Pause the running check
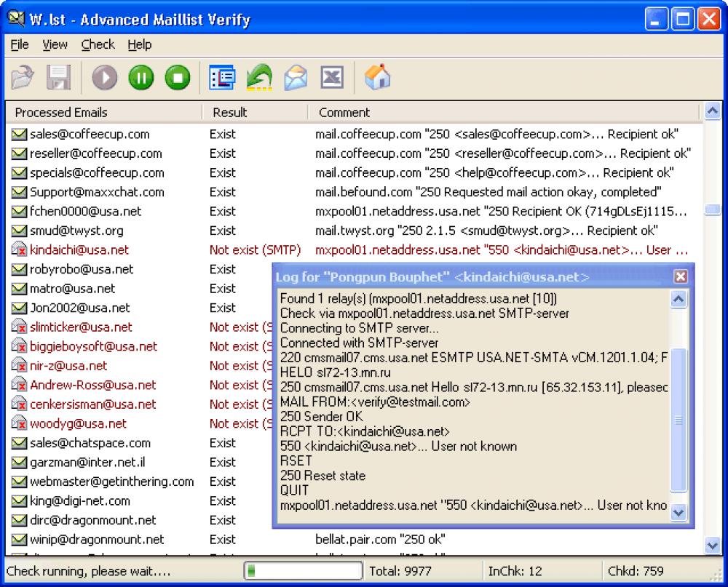The image size is (728, 587). [141, 76]
